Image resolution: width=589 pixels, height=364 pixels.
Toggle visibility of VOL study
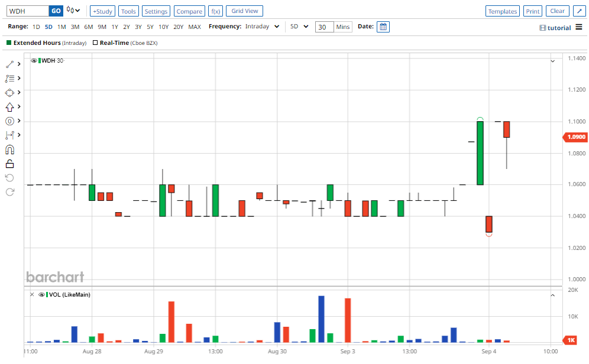42,295
